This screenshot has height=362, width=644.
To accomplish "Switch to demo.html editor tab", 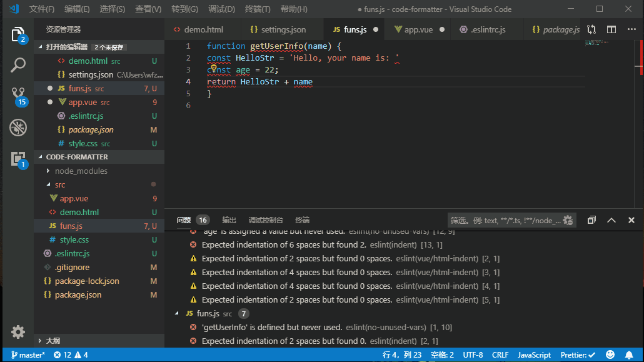I will (203, 29).
